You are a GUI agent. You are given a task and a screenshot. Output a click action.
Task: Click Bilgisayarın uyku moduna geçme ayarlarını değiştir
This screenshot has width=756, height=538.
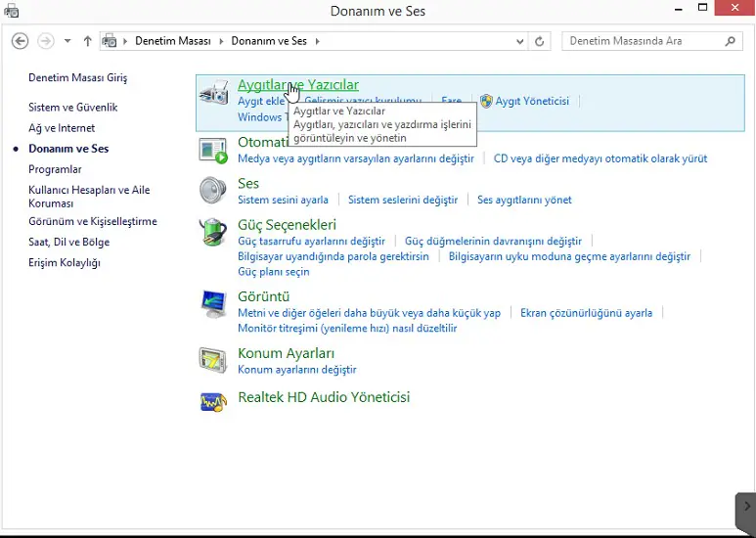[x=569, y=256]
